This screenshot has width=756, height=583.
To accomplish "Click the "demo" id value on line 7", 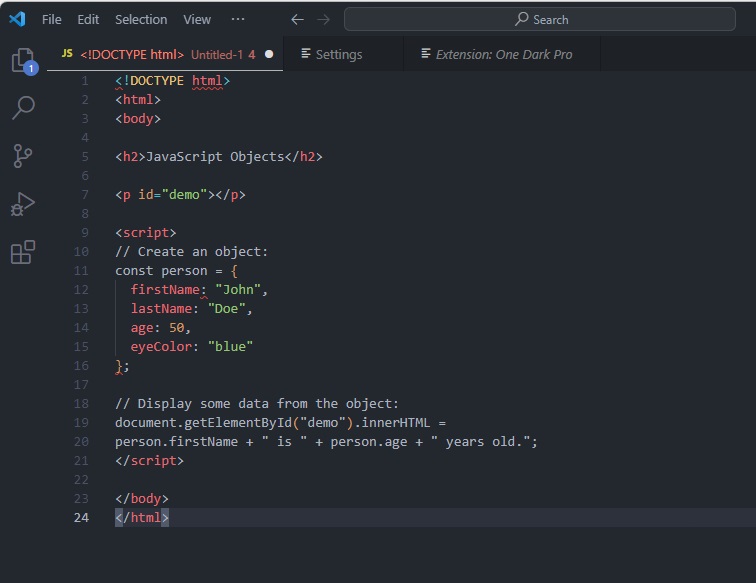I will click(184, 195).
